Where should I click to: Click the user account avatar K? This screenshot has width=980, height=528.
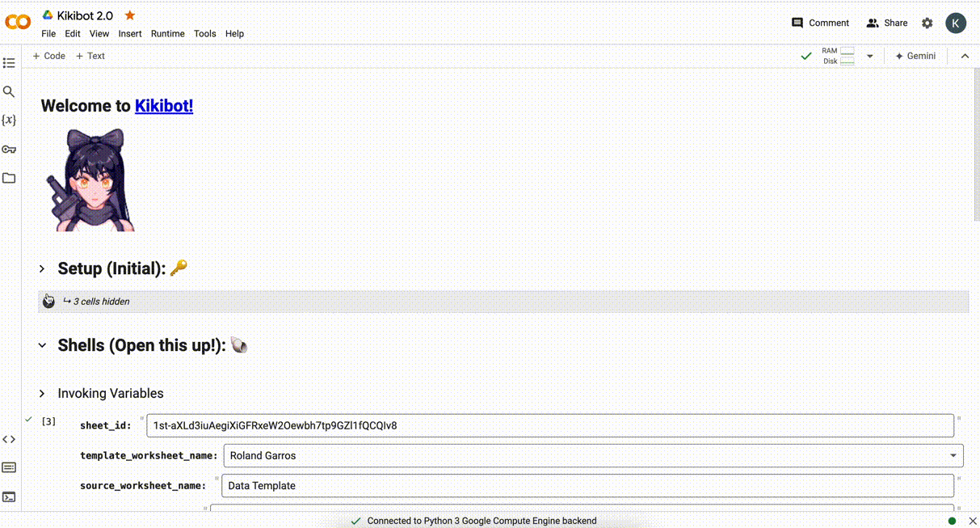tap(956, 23)
